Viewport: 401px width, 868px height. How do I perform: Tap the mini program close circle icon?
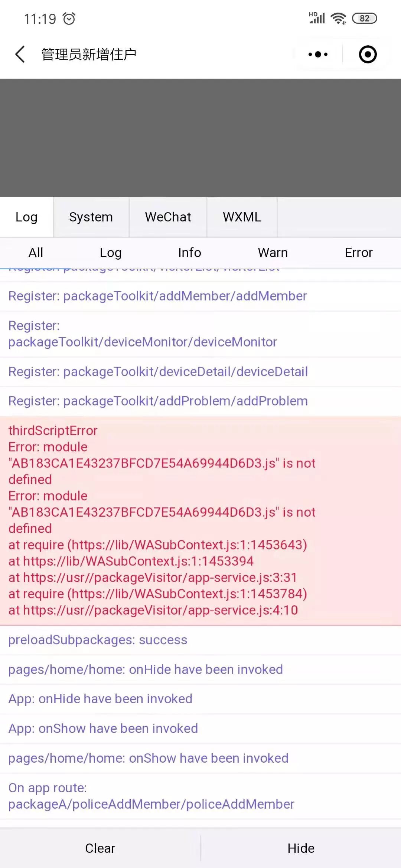click(x=368, y=55)
